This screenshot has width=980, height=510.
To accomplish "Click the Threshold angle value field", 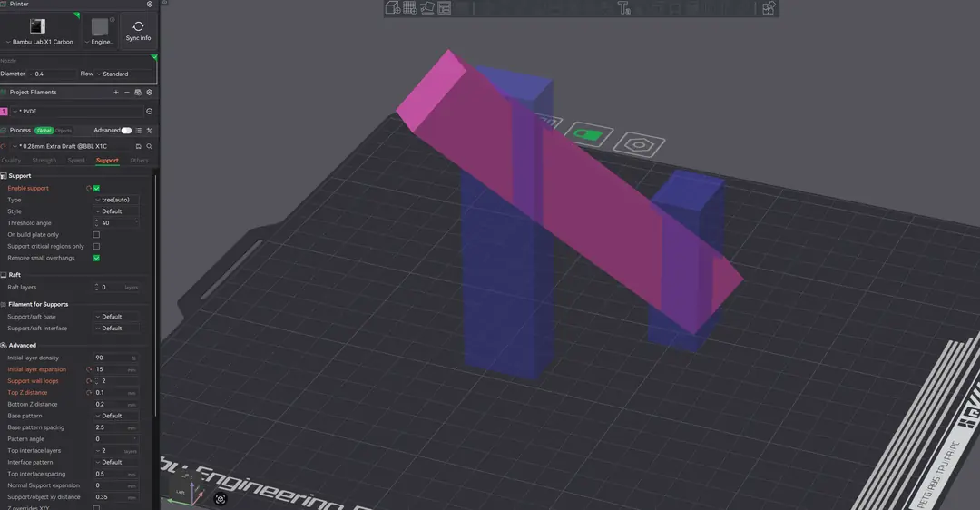I will [116, 223].
